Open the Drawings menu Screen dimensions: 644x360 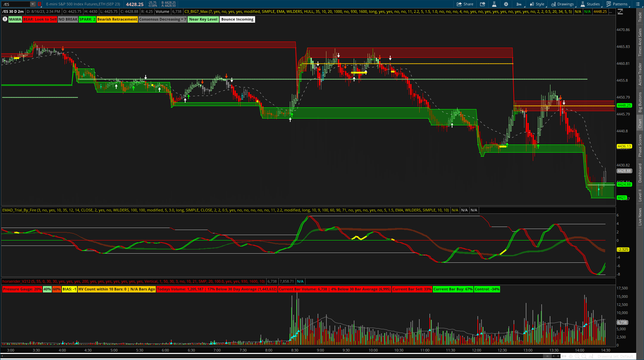[x=562, y=4]
